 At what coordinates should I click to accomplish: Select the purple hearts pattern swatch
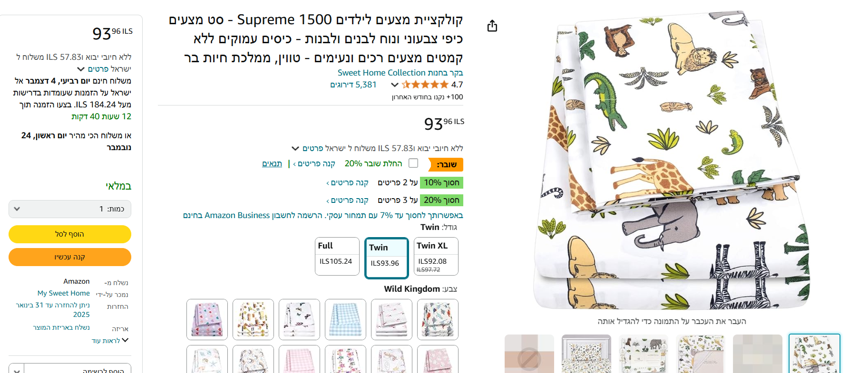207,319
